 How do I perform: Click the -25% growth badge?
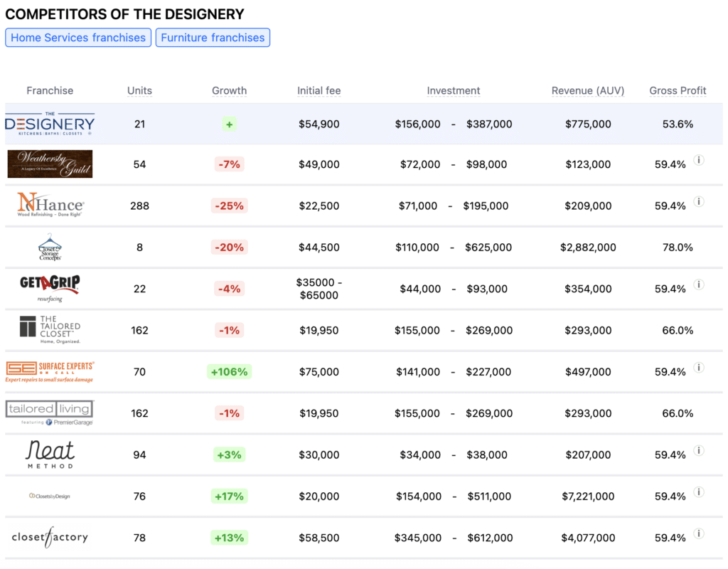[x=230, y=206]
